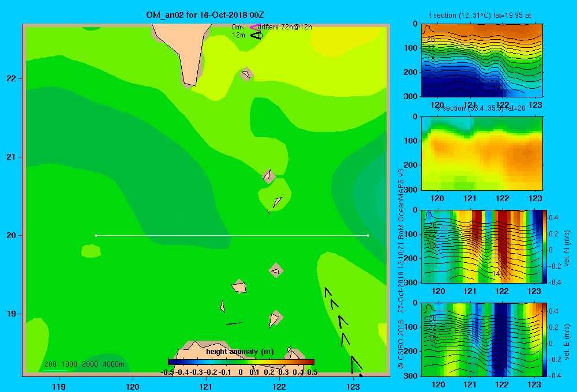Click the 14 contour label in vel. N section
The height and width of the screenshot is (392, 577).
496,274
